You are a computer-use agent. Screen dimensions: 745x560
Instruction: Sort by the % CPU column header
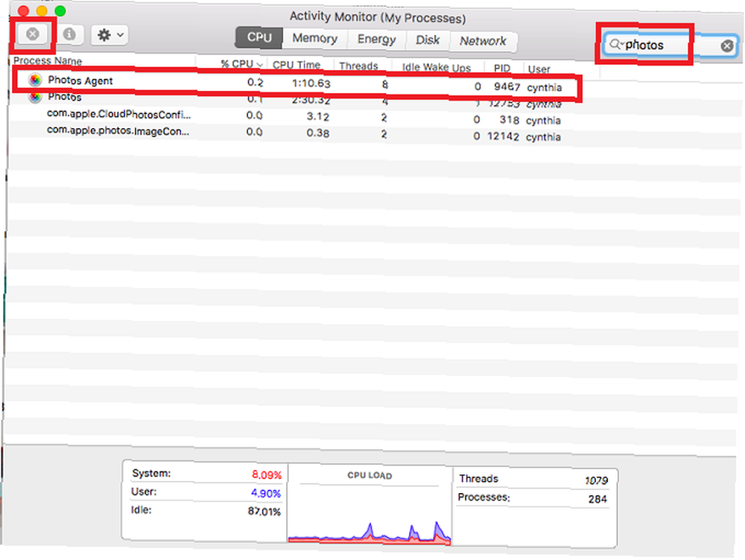241,63
